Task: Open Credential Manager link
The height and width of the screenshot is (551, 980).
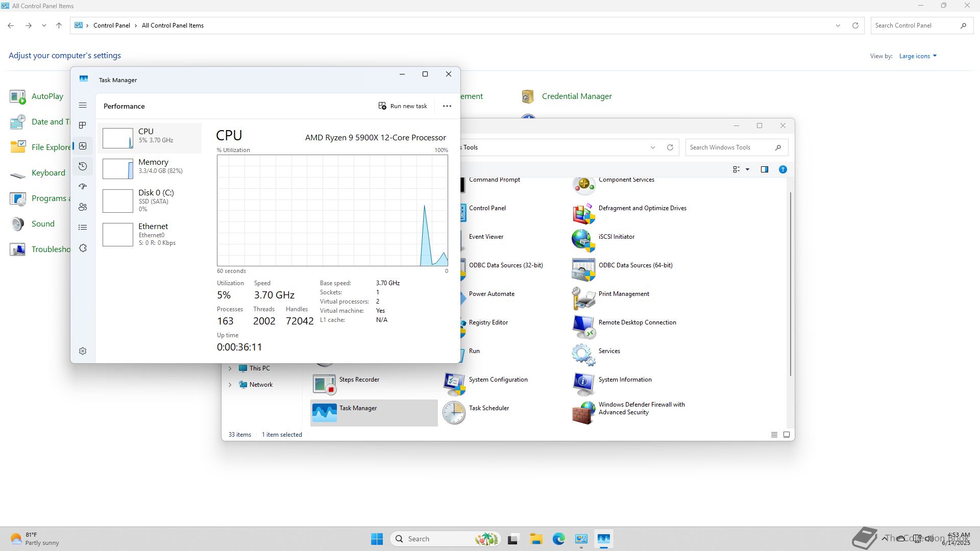Action: tap(576, 96)
